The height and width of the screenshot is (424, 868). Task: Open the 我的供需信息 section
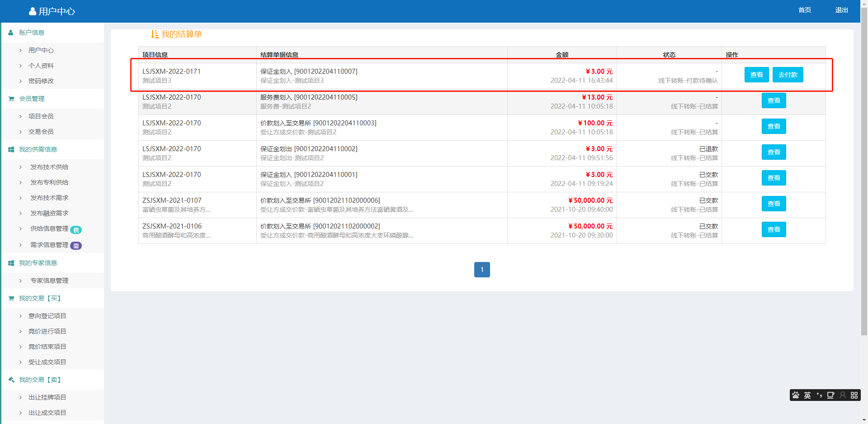point(38,149)
